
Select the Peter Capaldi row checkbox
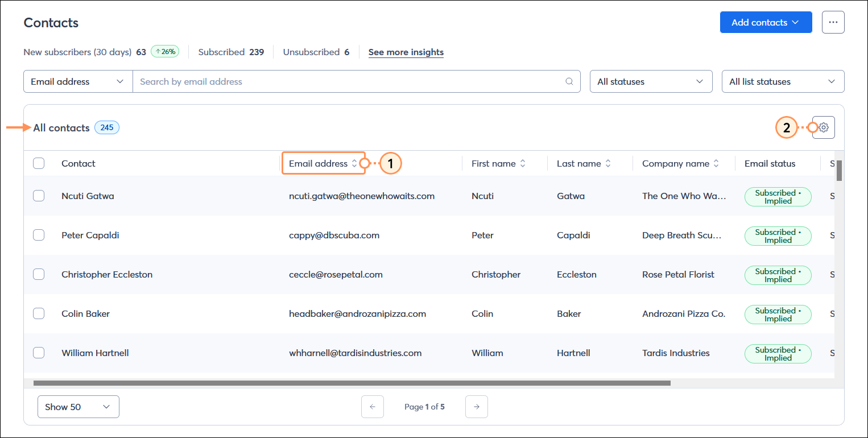[x=39, y=235]
